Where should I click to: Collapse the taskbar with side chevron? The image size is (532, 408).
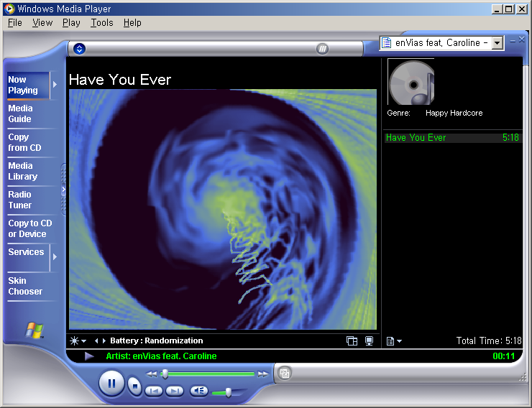(63, 190)
